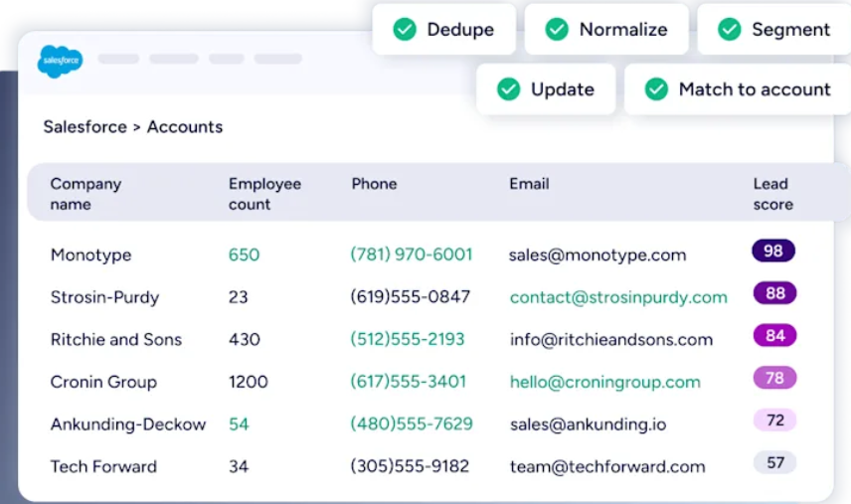Image resolution: width=851 pixels, height=504 pixels.
Task: Click the lead score 78 badge
Action: pos(775,378)
